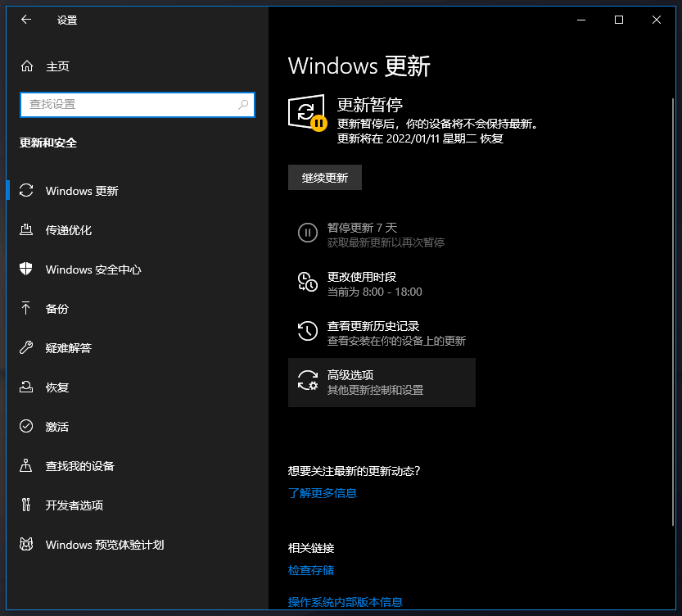Open 备份 settings page

pyautogui.click(x=137, y=309)
